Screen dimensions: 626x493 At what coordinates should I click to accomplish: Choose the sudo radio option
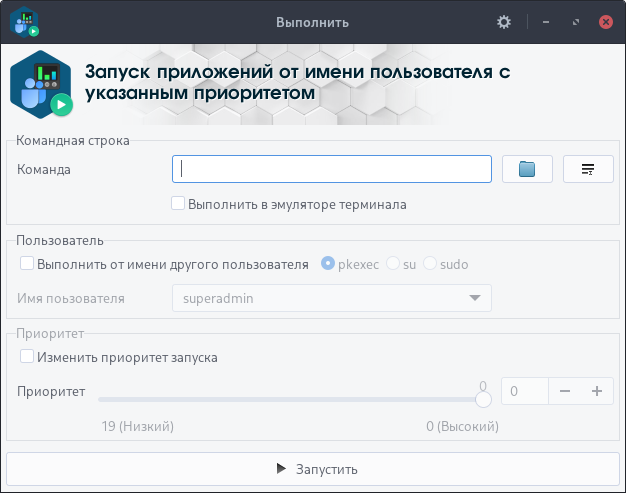click(431, 265)
